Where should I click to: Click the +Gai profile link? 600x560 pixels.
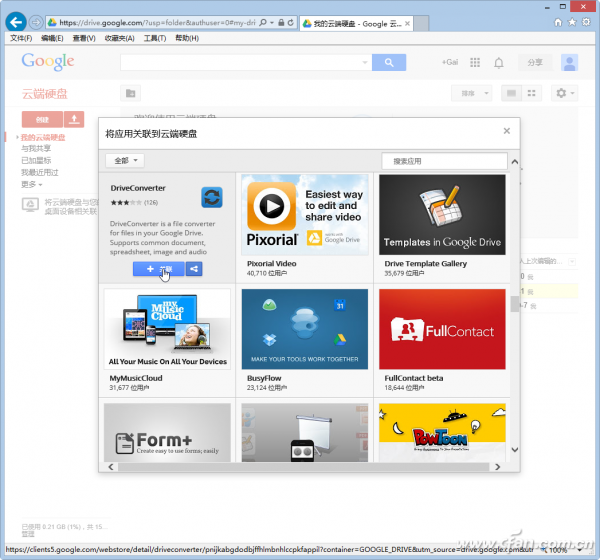tap(450, 62)
